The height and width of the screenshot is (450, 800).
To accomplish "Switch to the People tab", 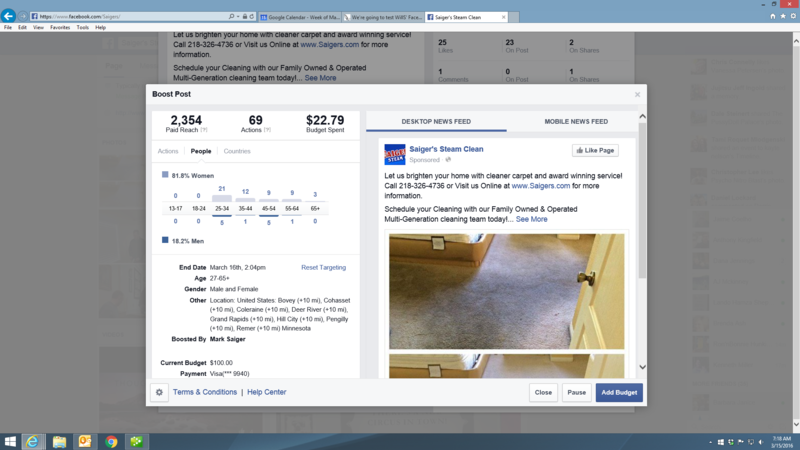I will click(x=201, y=151).
